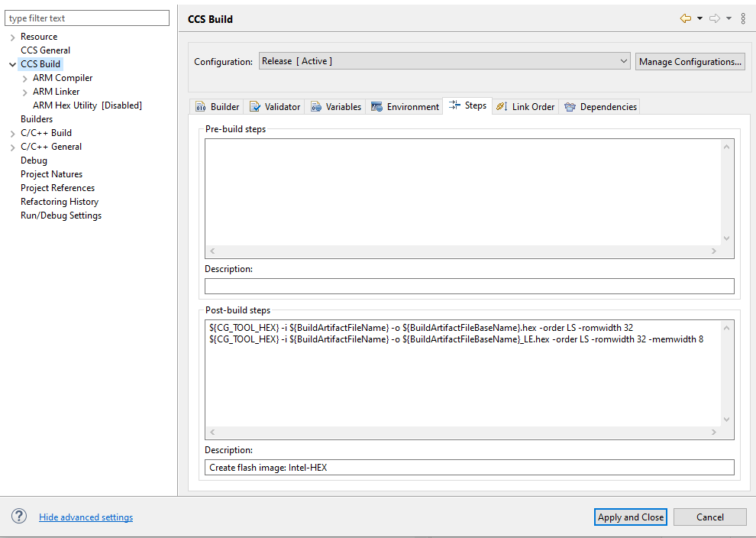756x538 pixels.
Task: Click the three-dot view menu icon
Action: pos(743,18)
